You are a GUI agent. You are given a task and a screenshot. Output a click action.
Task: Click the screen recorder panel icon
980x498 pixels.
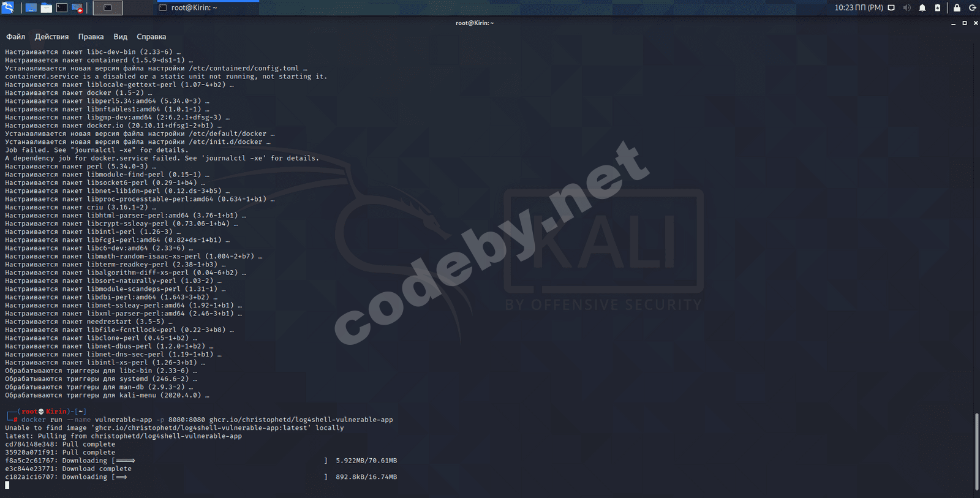(x=77, y=8)
